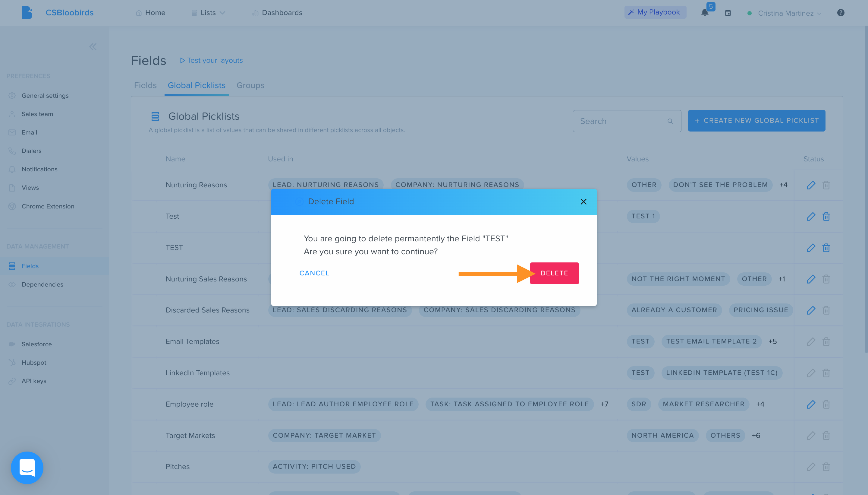Open Dialers in sidebar
868x495 pixels.
[32, 151]
